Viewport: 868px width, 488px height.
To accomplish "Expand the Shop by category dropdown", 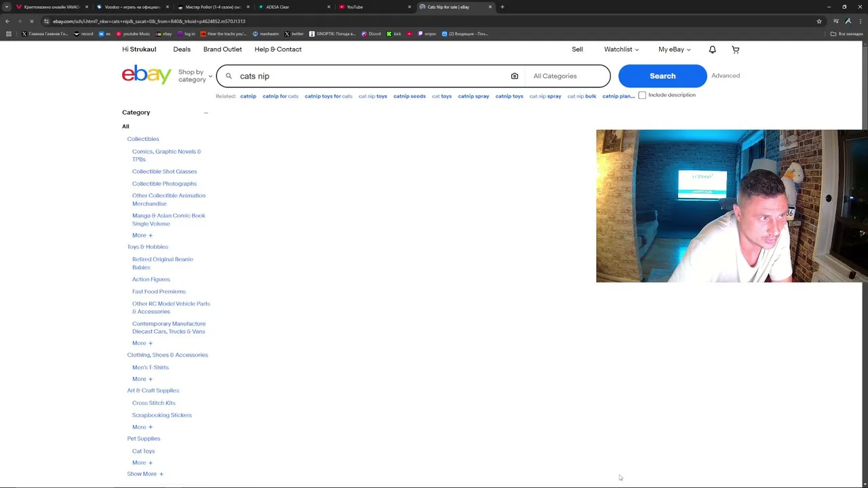I will 195,76.
